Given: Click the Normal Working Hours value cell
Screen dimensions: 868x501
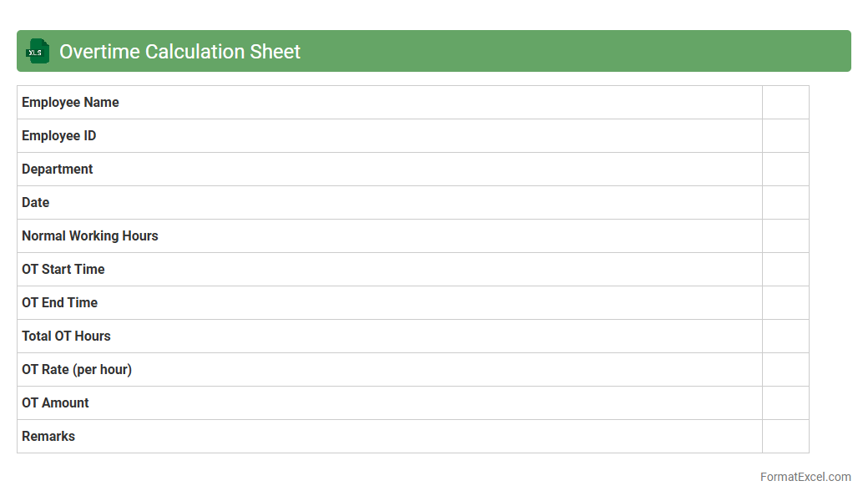Looking at the screenshot, I should (785, 236).
